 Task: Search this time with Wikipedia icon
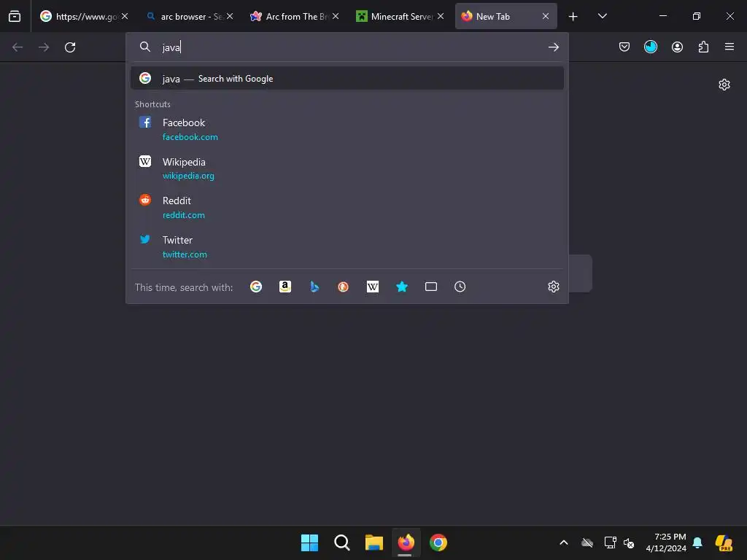(373, 287)
